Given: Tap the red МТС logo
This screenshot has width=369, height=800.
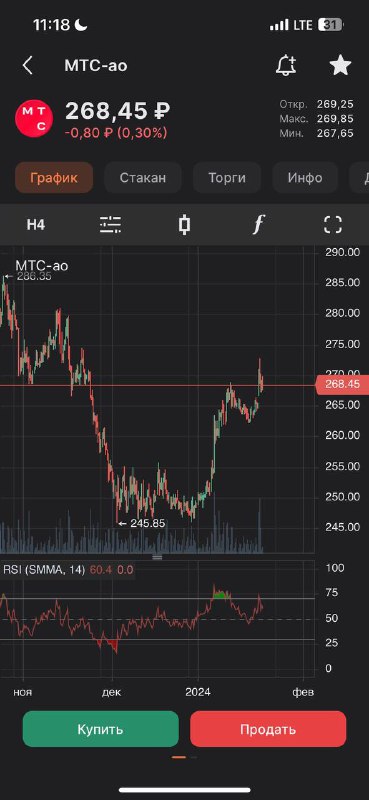Looking at the screenshot, I should click(x=34, y=118).
